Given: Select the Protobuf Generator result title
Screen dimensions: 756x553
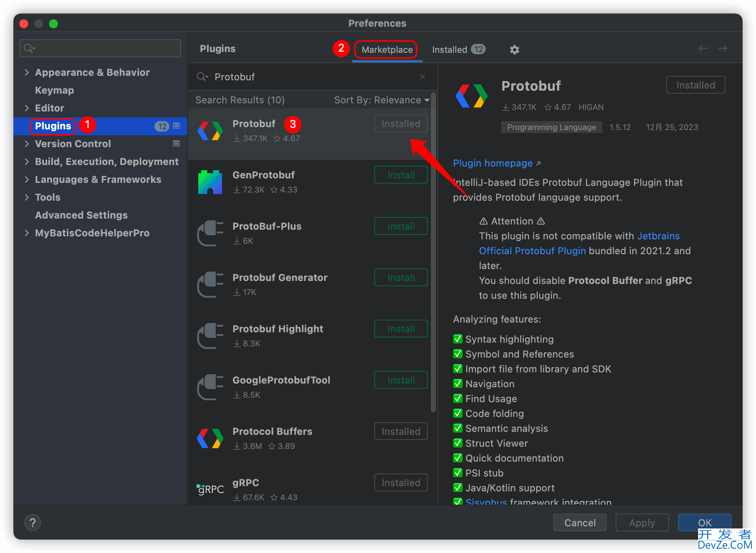Looking at the screenshot, I should click(x=280, y=277).
